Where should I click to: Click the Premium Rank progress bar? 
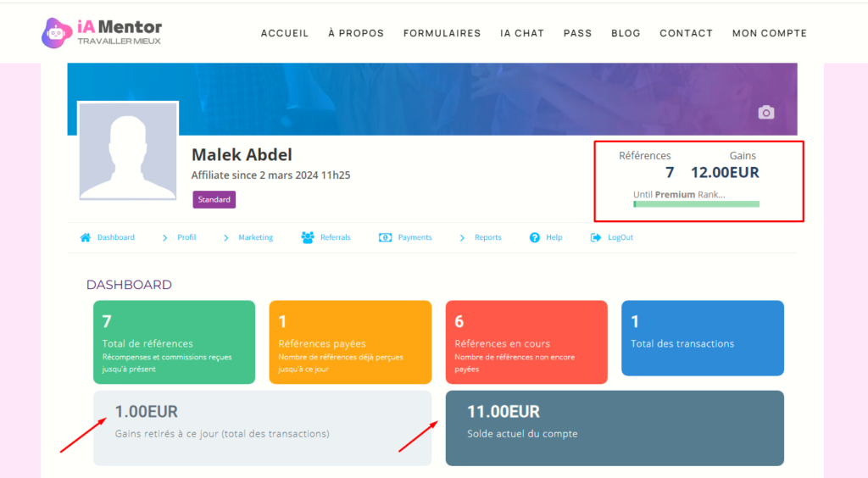[696, 203]
